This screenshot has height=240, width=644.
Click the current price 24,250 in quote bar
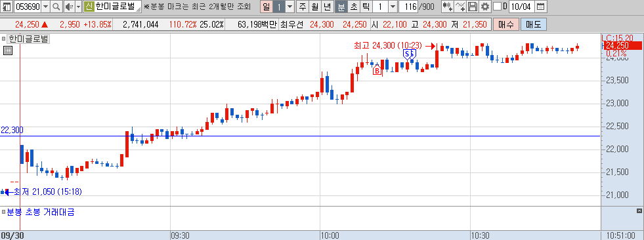(x=27, y=25)
